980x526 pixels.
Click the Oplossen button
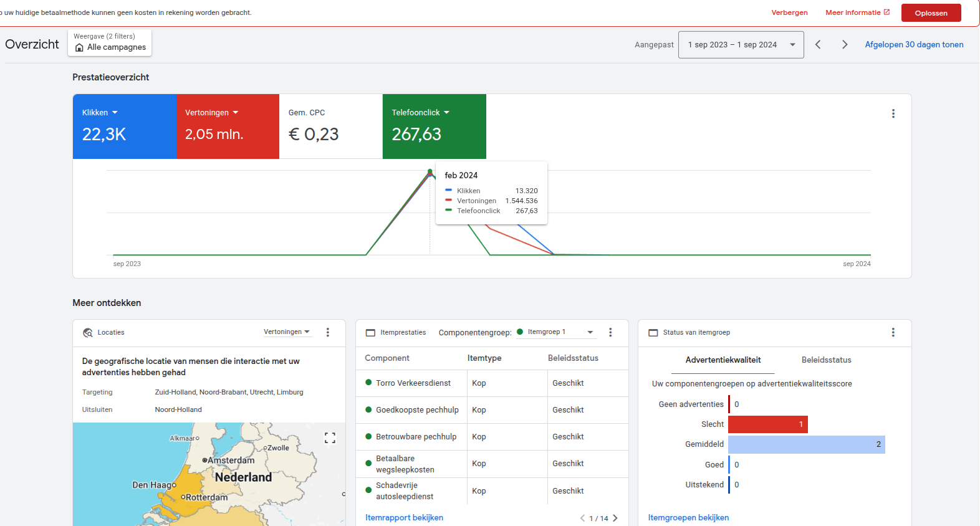point(931,13)
